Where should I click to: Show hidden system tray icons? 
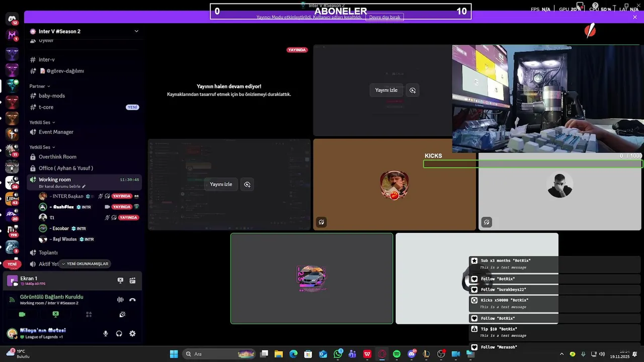click(x=561, y=354)
